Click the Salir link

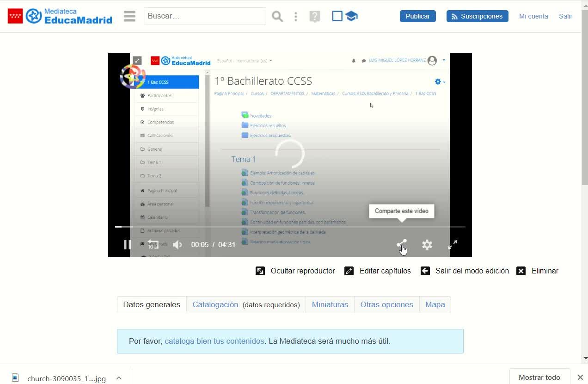click(566, 16)
